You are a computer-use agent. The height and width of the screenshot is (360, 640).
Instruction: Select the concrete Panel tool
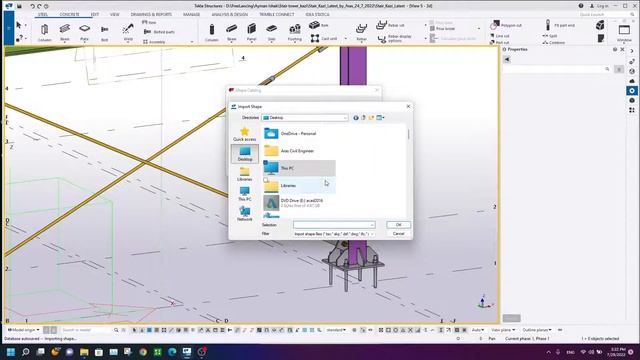[x=251, y=32]
